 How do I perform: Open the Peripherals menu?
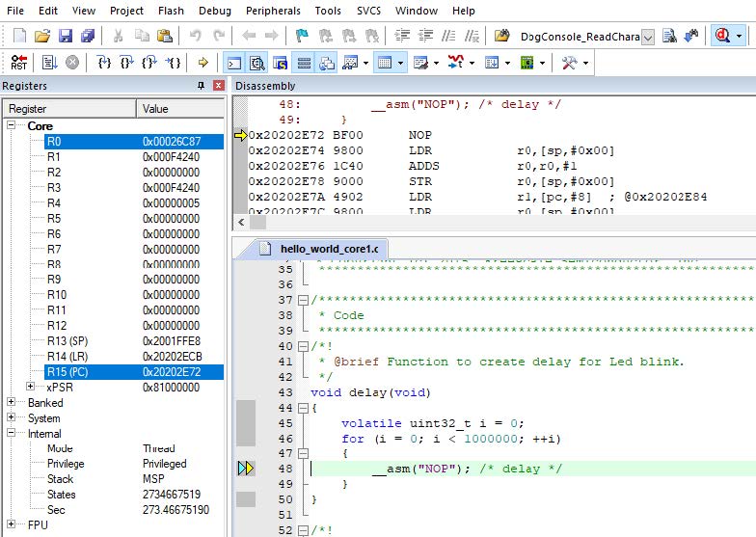click(x=273, y=11)
